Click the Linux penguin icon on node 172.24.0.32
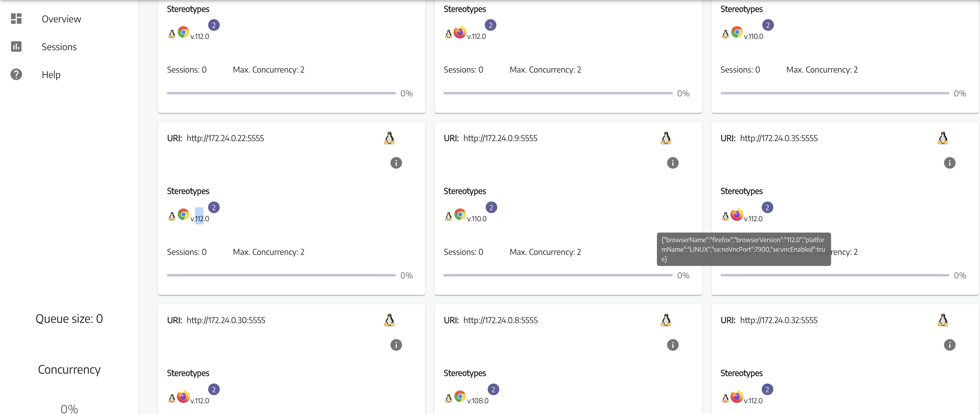The height and width of the screenshot is (414, 980). coord(943,320)
